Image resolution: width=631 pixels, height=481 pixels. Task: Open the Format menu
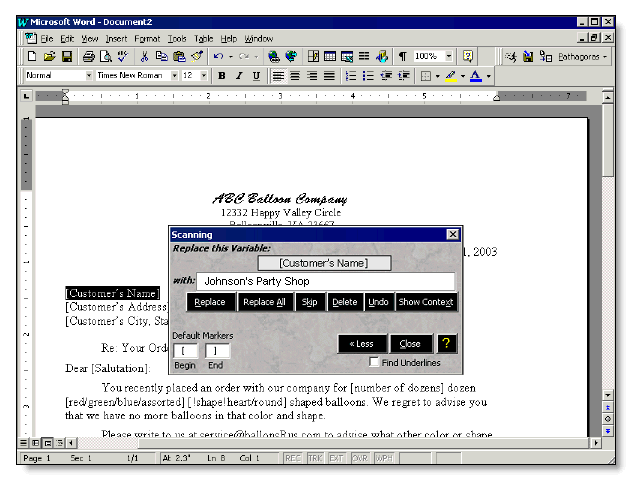[147, 38]
